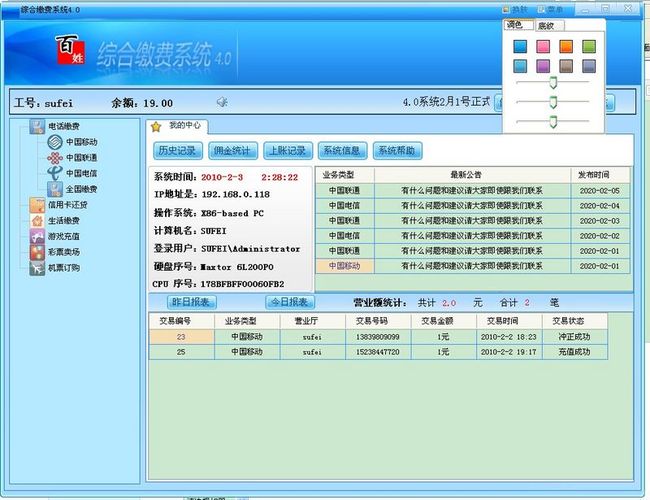The height and width of the screenshot is (500, 650).
Task: Click the speaker icon beside the balance
Action: (222, 102)
